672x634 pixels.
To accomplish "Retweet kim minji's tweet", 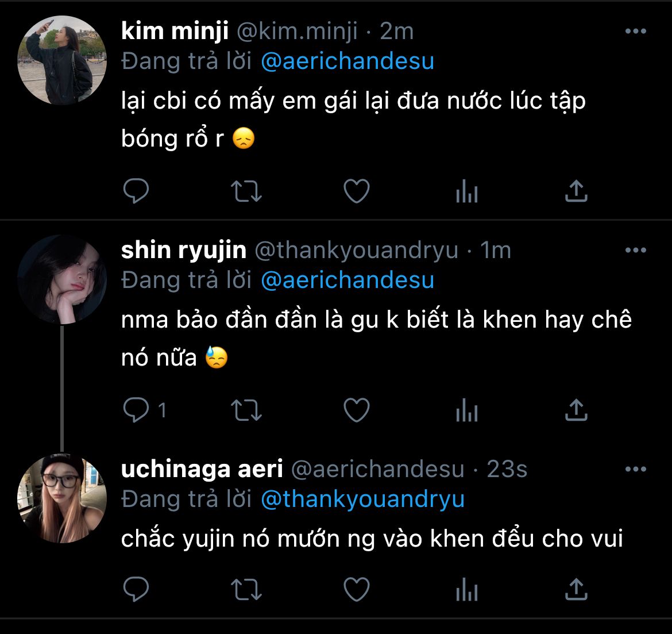I will (x=246, y=191).
